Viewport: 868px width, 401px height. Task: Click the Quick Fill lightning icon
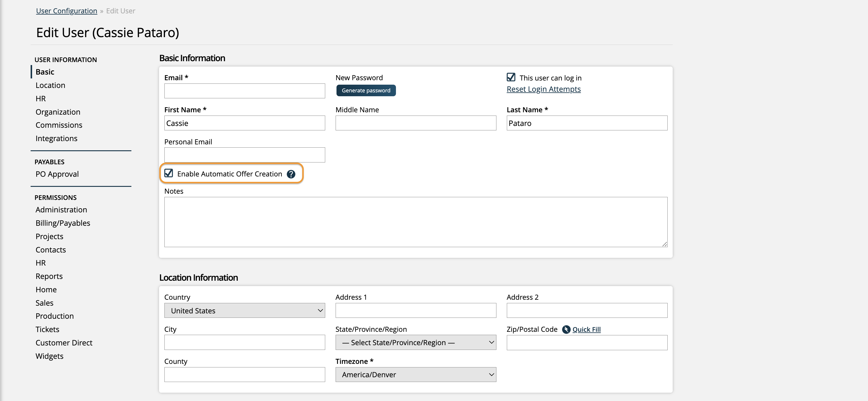click(566, 329)
